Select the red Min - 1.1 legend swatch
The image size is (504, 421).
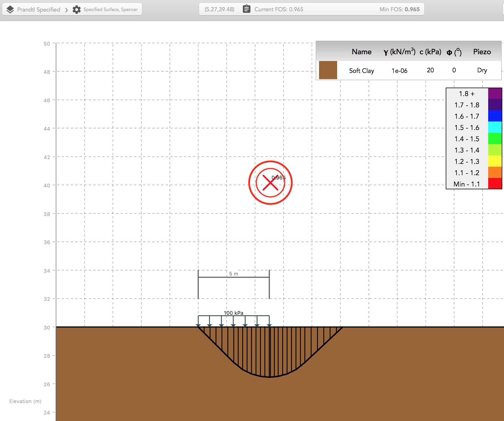click(x=495, y=183)
